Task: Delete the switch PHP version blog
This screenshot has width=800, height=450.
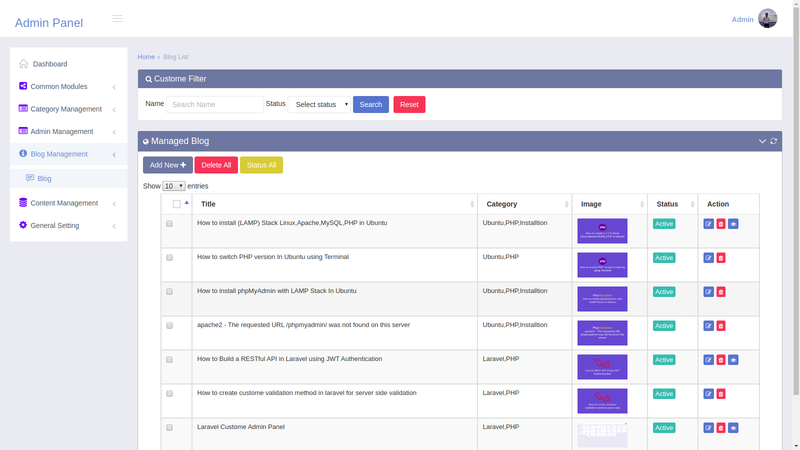Action: coord(721,258)
